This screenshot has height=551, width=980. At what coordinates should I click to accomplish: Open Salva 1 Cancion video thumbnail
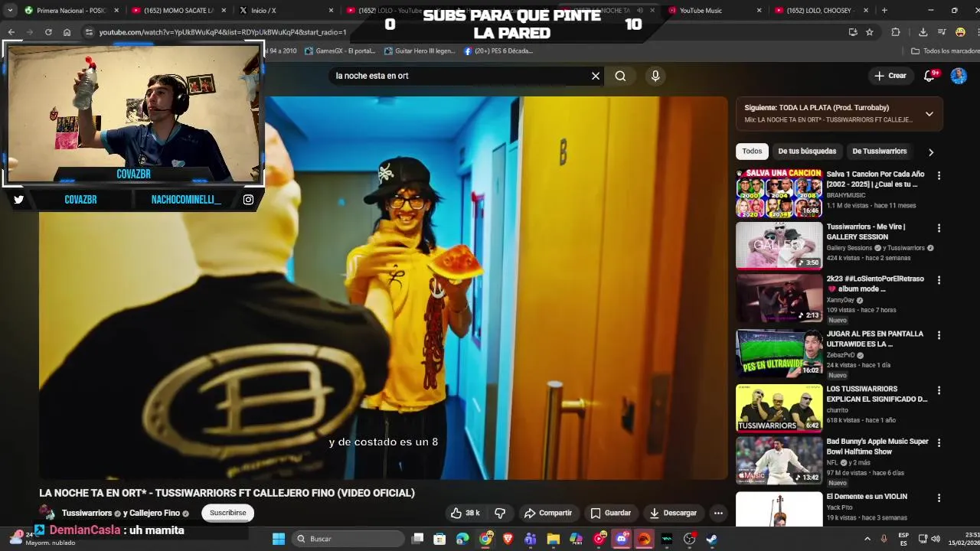tap(779, 194)
